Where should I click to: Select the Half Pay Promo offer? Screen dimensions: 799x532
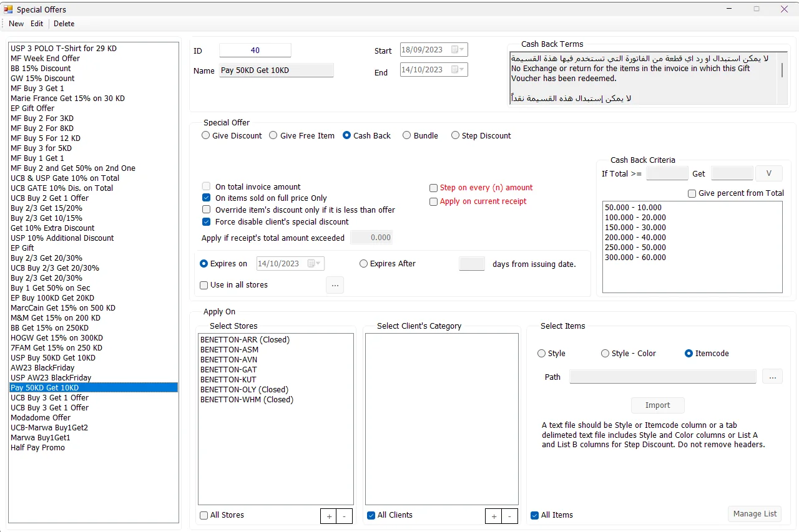click(93, 448)
